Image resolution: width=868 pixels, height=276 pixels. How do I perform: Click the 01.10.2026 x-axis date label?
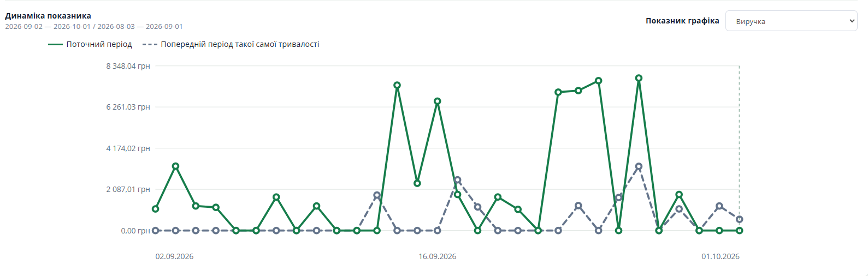[721, 256]
